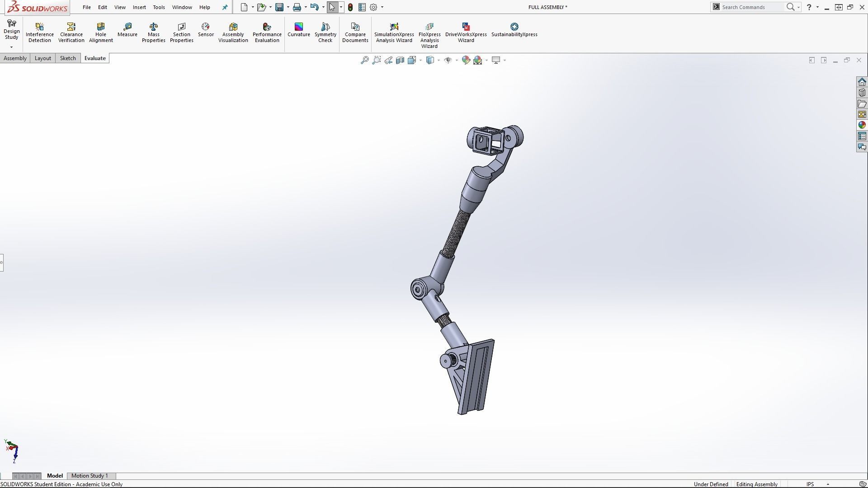The image size is (868, 488).
Task: Open the Insert menu
Action: pyautogui.click(x=139, y=7)
